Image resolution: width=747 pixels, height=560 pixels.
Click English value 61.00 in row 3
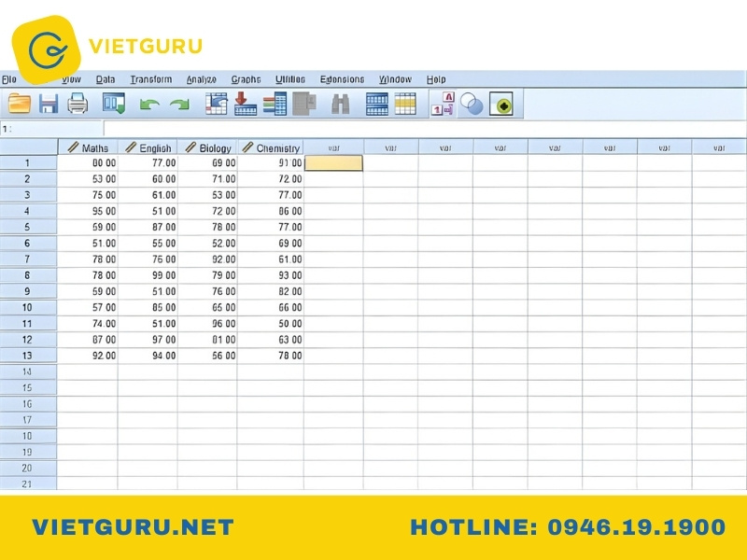tap(148, 195)
